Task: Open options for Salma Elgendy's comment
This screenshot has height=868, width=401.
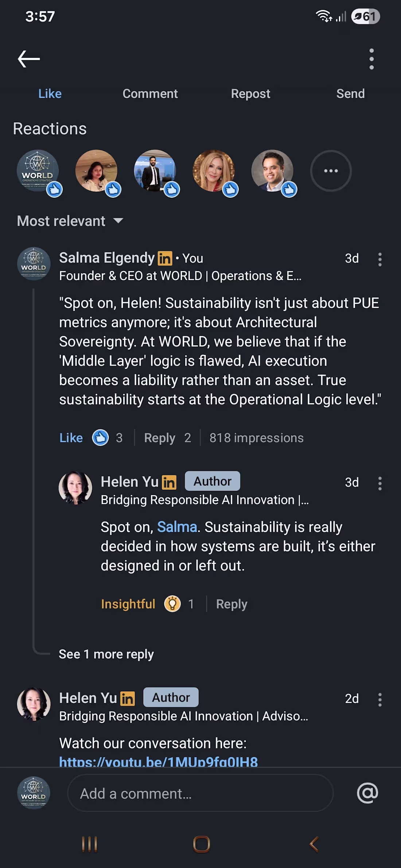Action: click(380, 259)
